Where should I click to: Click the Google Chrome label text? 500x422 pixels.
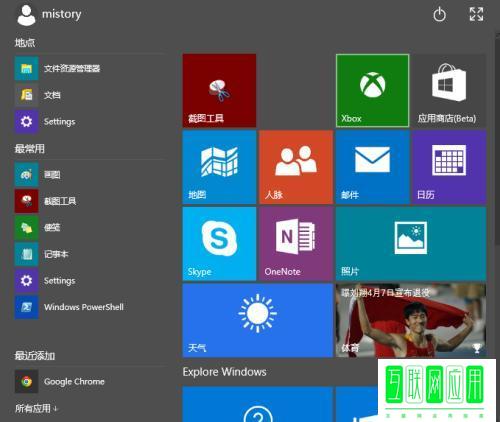point(74,381)
